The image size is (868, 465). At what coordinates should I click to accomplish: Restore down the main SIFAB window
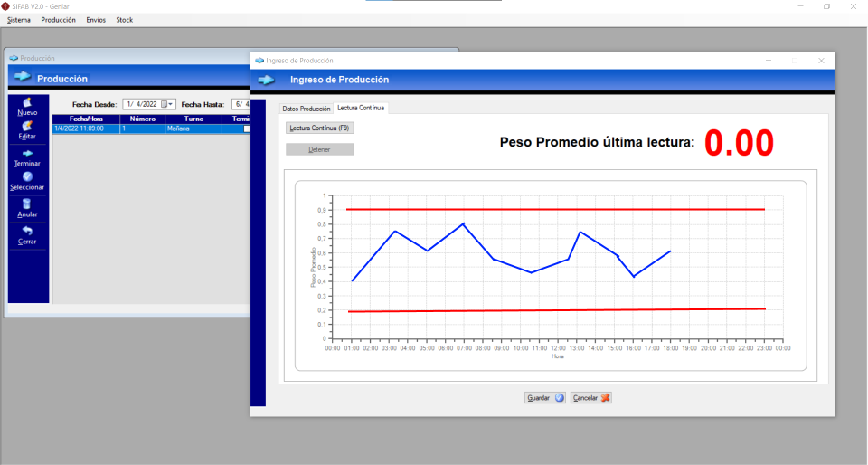pos(826,6)
